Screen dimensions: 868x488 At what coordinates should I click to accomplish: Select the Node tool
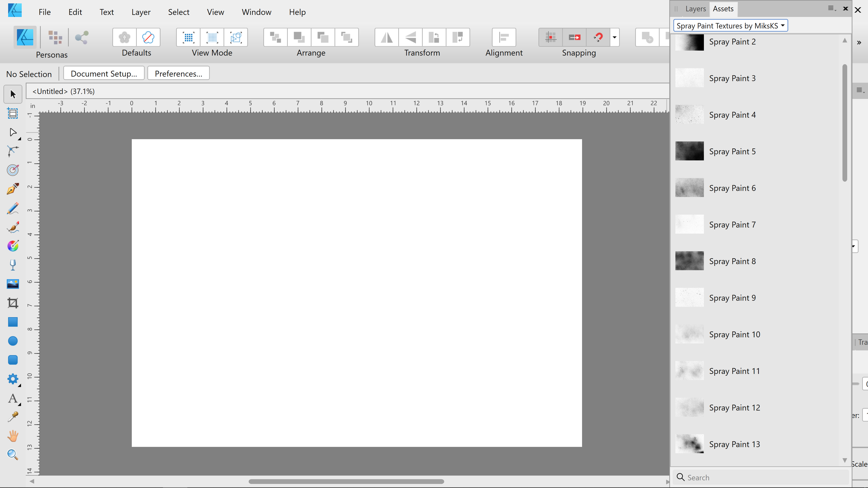(x=13, y=132)
